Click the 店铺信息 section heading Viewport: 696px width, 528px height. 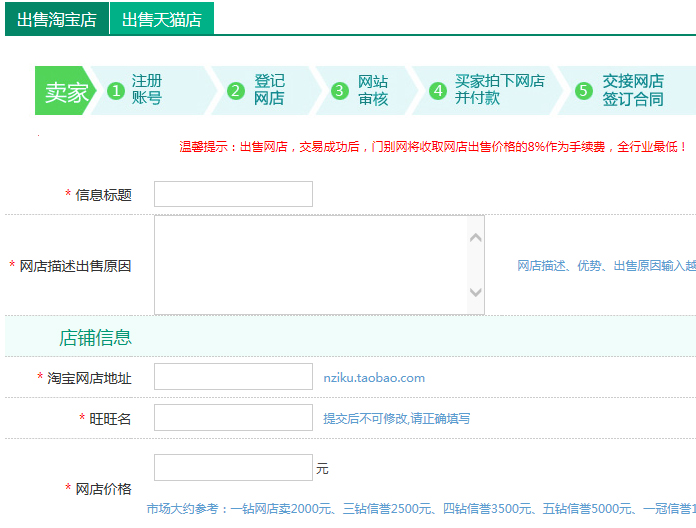95,338
